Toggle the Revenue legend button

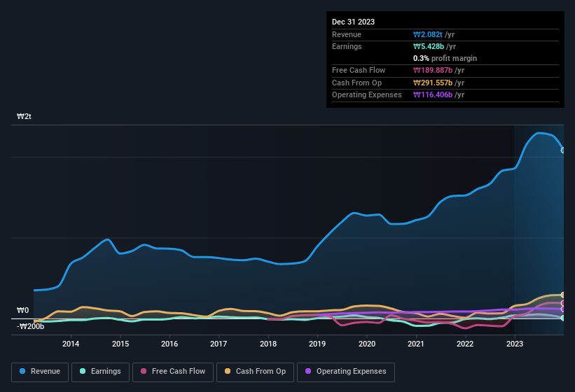(40, 372)
